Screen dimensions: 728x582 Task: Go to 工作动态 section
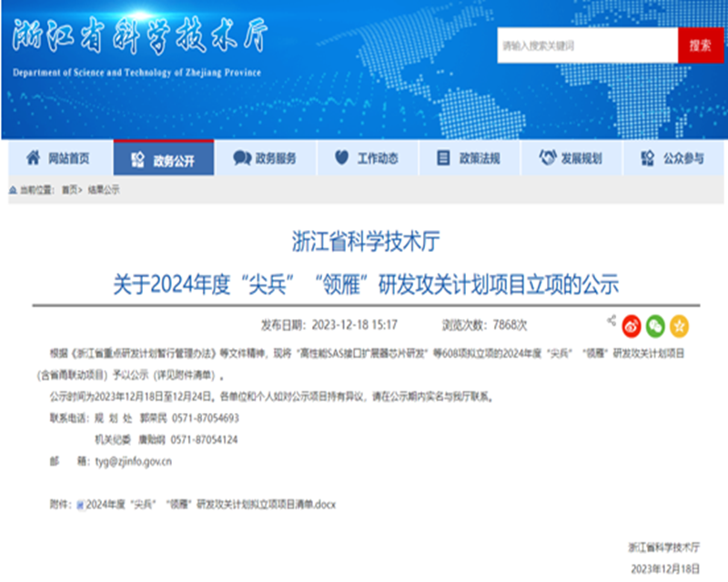tap(368, 158)
